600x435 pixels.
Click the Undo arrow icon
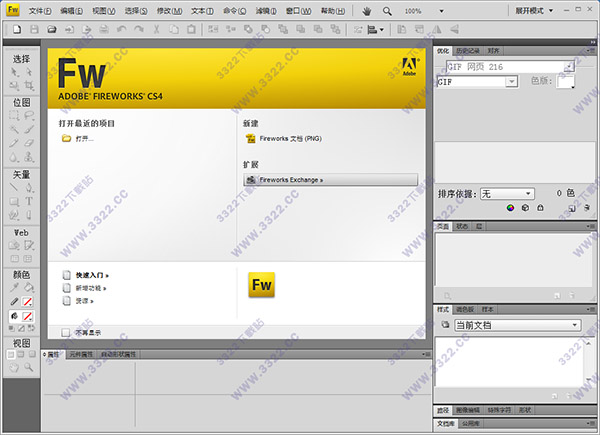pos(121,29)
